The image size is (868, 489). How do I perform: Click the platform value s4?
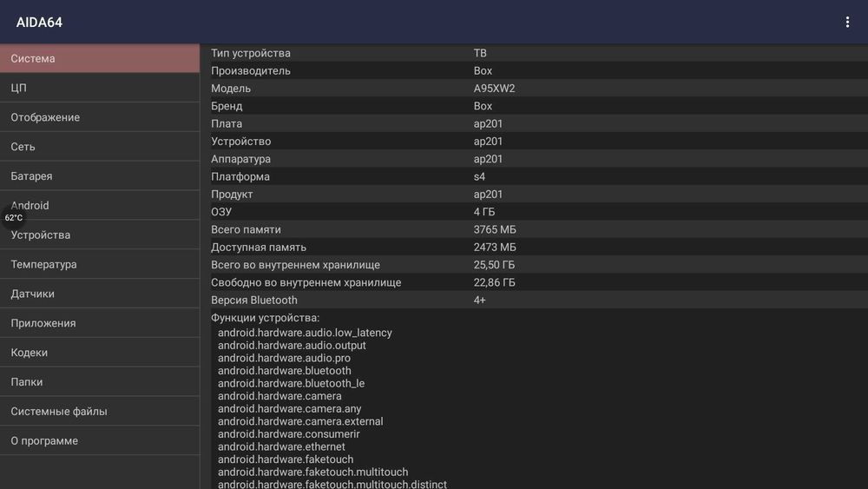479,176
